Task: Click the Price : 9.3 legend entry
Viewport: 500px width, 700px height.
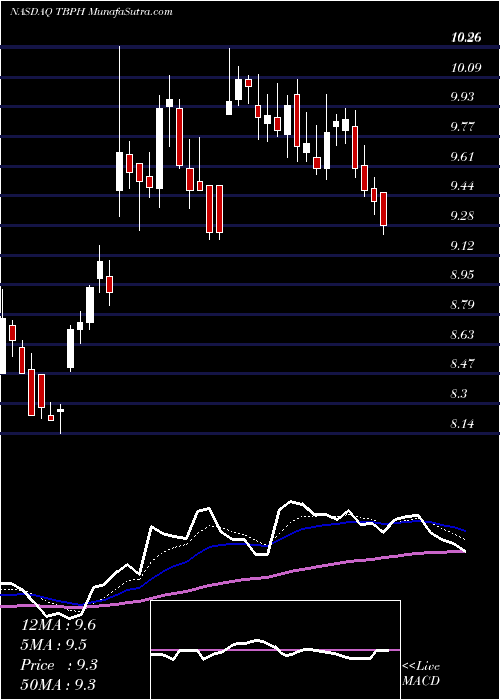Action: tap(58, 665)
